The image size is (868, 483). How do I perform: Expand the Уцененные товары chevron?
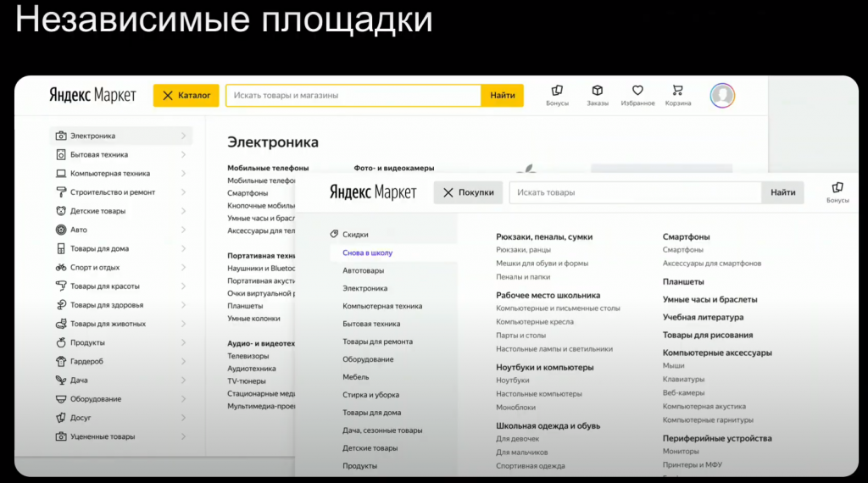pos(183,436)
